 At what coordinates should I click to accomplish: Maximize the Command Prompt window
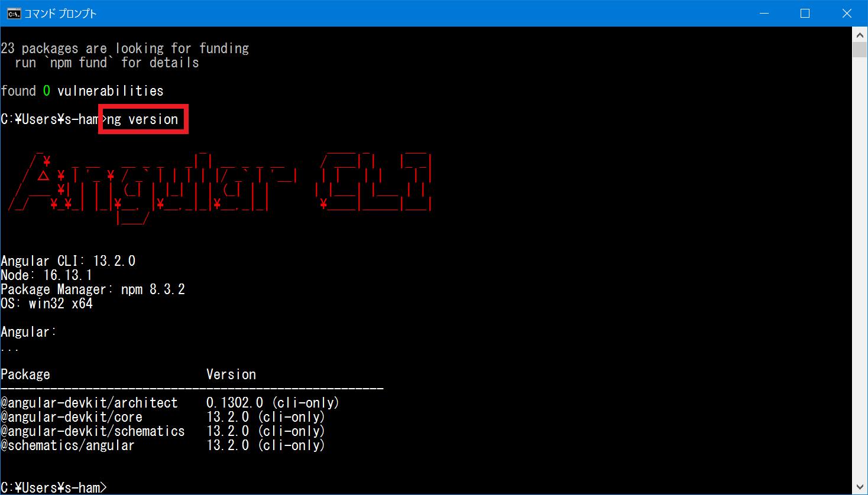pos(805,14)
